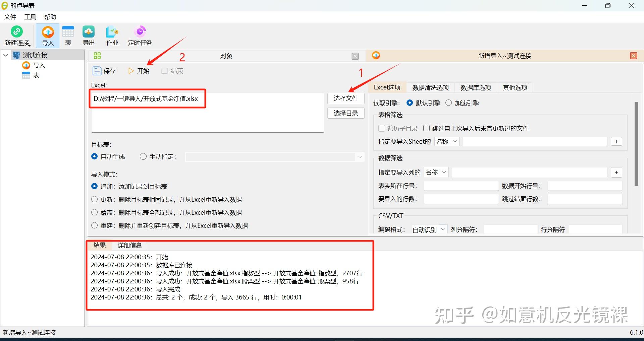644x341 pixels.
Task: Click the 保存 icon above Excel field
Action: [104, 71]
